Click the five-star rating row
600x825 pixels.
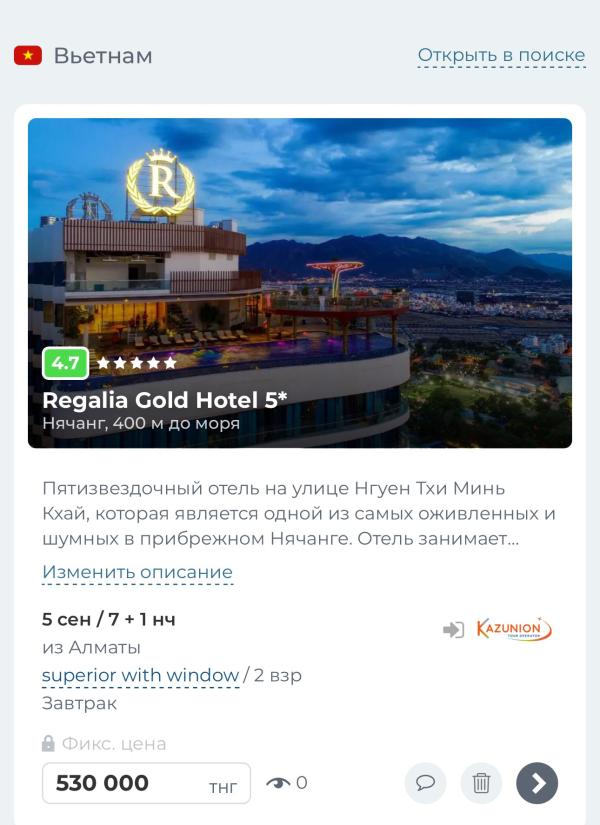[136, 363]
